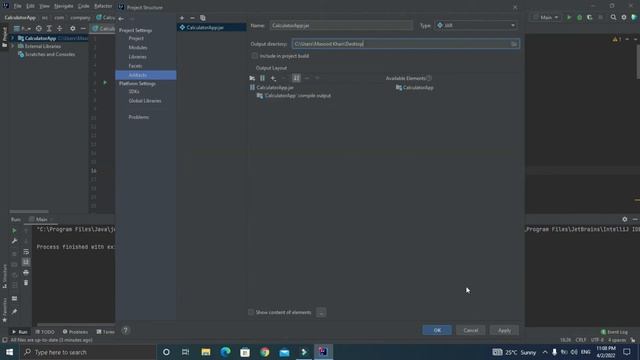Click the add artifact plus icon

[x=182, y=18]
